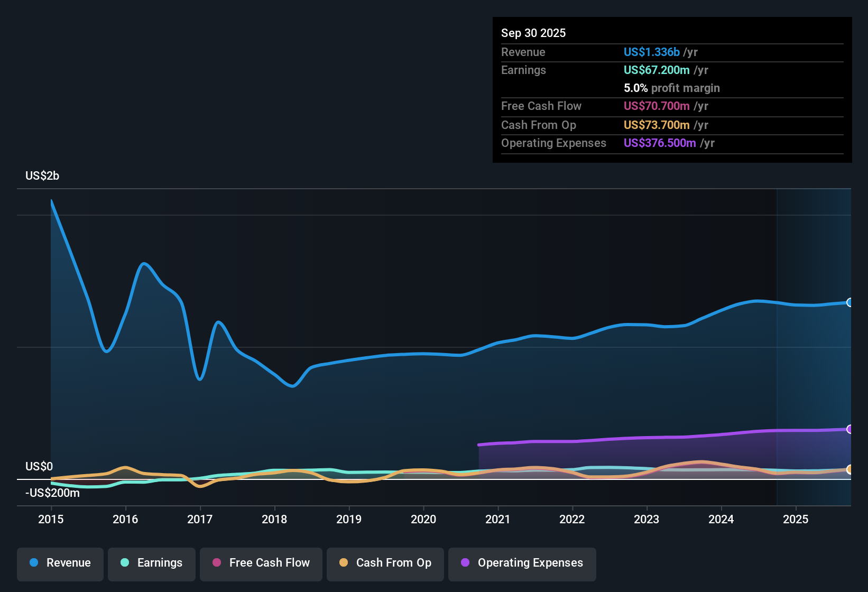Toggle the Revenue series visibility
The image size is (868, 592).
point(60,563)
